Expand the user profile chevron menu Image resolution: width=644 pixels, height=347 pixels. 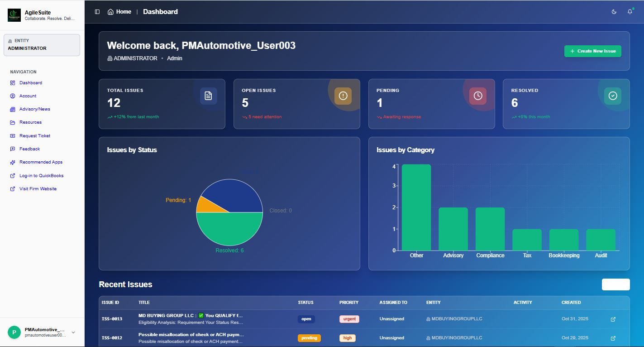click(x=73, y=333)
